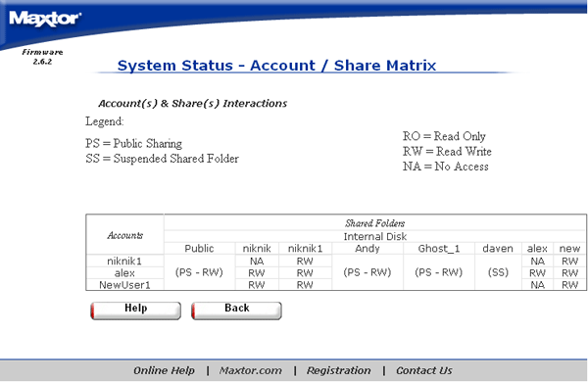This screenshot has height=382, width=588.
Task: Click the daven column header
Action: click(x=498, y=249)
